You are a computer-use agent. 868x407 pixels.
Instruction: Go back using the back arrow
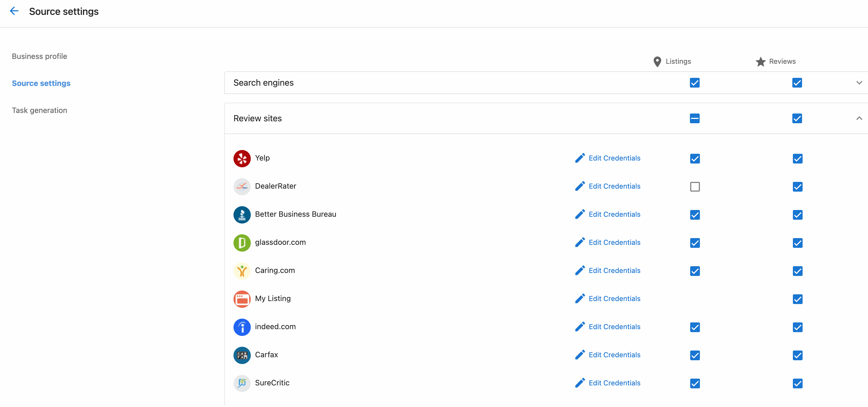14,11
